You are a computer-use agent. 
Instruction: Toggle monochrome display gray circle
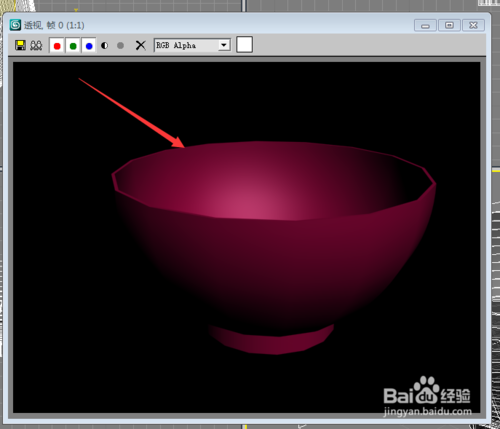click(120, 45)
